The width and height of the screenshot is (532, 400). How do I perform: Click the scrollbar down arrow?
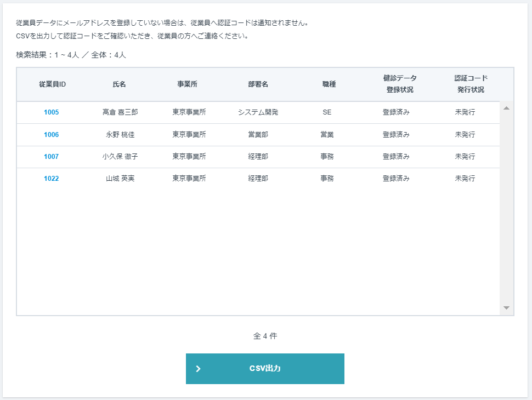[506, 307]
